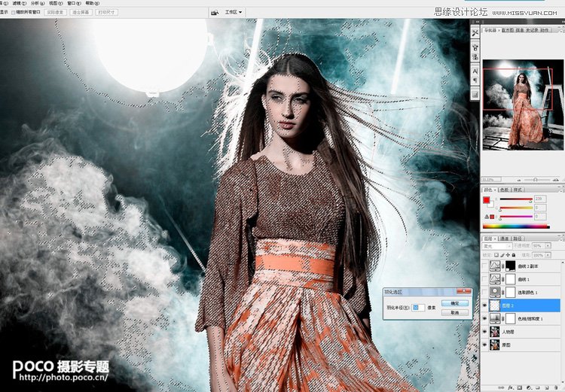Switch to the 样式 (Styles) tab
Screen dimensions: 565x392
coord(517,190)
